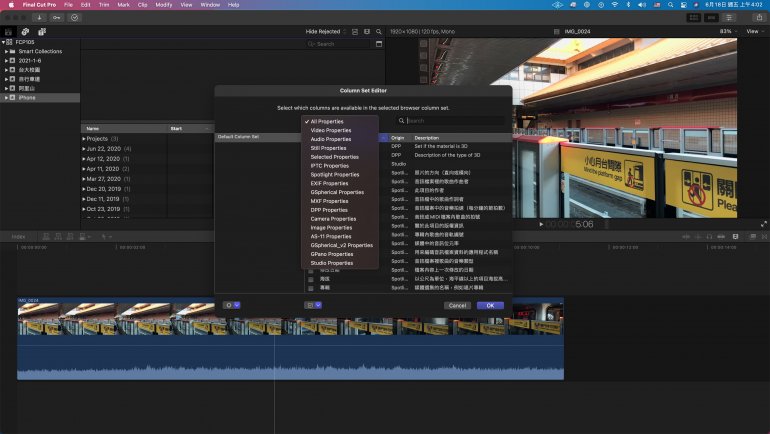Expand the Smart Collections folder
The image size is (770, 434).
click(x=6, y=51)
